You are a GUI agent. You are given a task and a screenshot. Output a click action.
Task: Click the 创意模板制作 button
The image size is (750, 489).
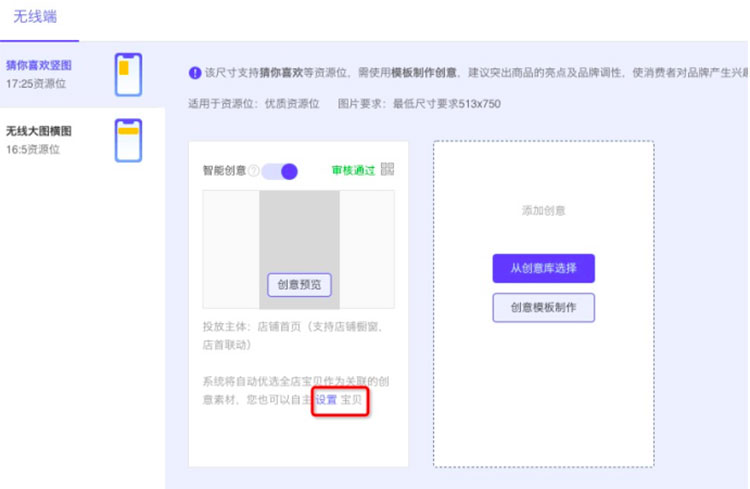click(x=543, y=307)
